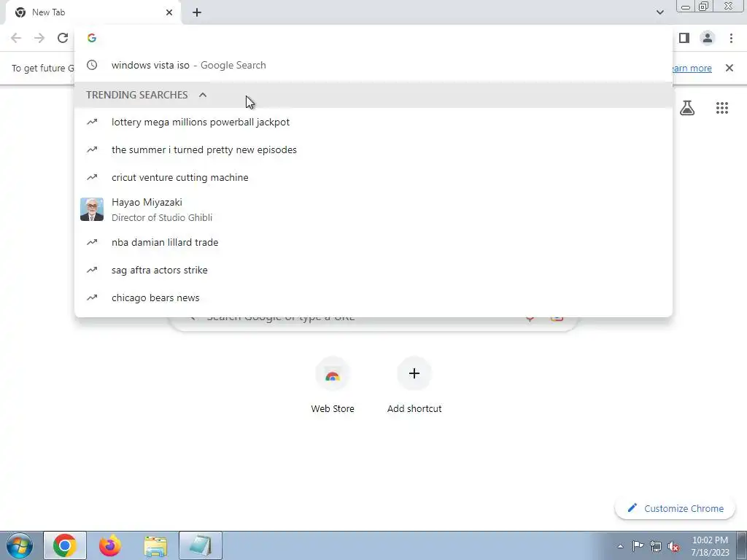This screenshot has width=747, height=560.
Task: Click the page search box under the dropdown
Action: click(x=374, y=323)
